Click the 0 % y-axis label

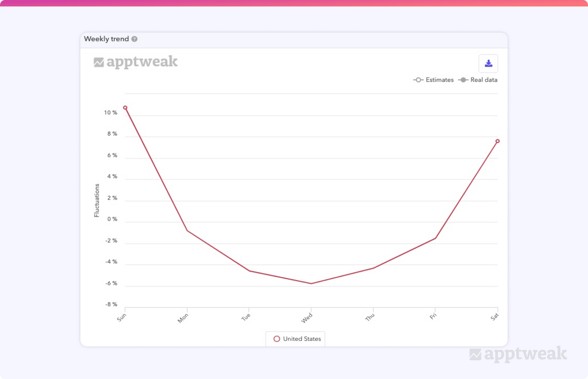coord(112,219)
